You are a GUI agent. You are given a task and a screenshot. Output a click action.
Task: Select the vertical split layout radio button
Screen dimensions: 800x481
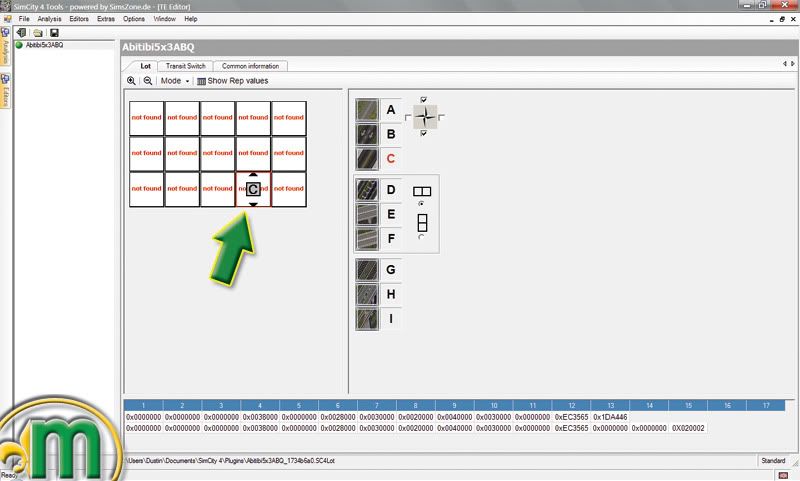click(421, 236)
